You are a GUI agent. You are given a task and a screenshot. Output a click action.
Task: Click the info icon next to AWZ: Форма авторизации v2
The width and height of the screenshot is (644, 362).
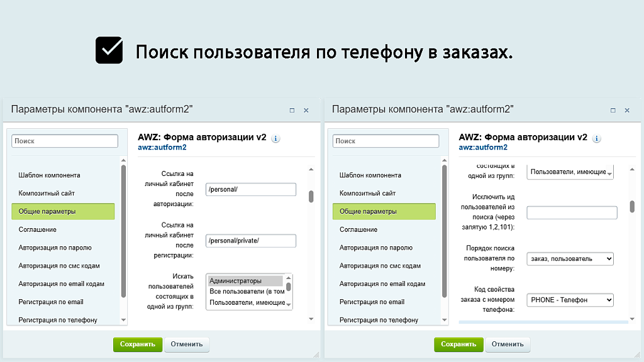pos(275,139)
